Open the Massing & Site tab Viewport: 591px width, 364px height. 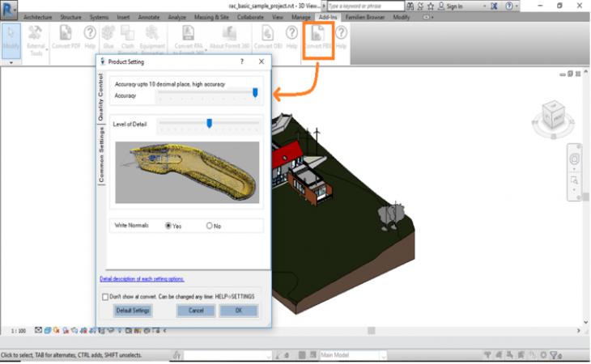211,17
